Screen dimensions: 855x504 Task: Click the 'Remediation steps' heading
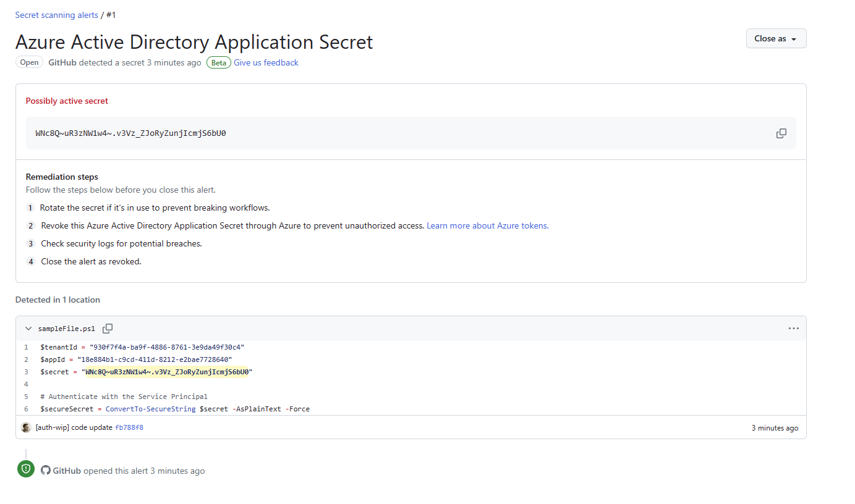click(x=62, y=177)
